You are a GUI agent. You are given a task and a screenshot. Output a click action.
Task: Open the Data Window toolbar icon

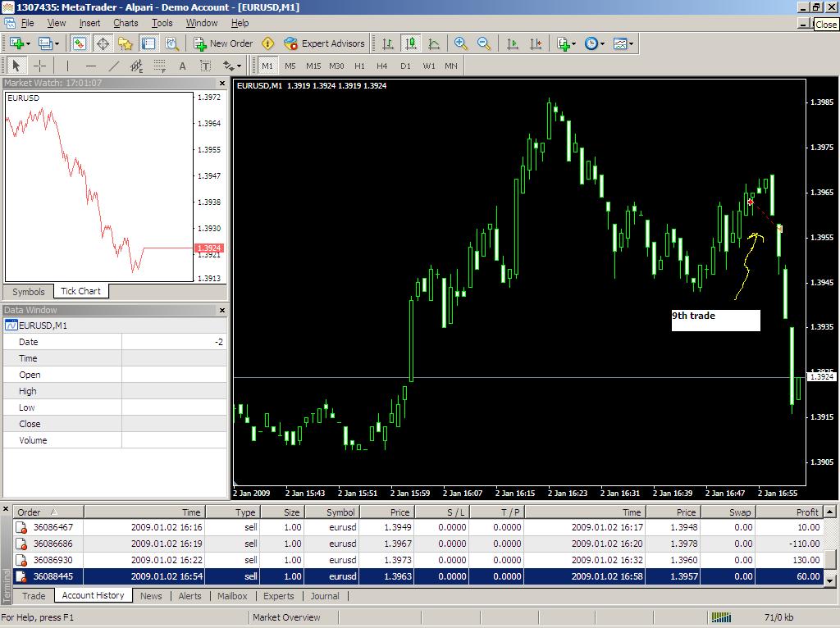coord(103,43)
